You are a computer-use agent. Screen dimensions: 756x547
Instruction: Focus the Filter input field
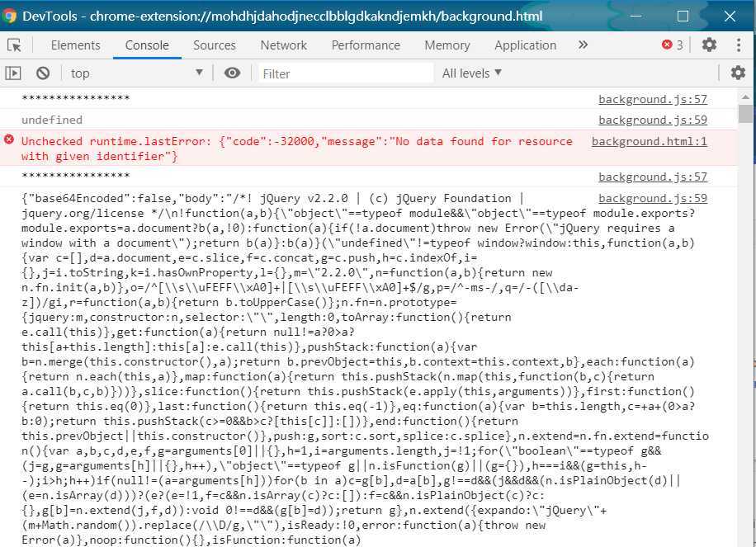coord(346,73)
